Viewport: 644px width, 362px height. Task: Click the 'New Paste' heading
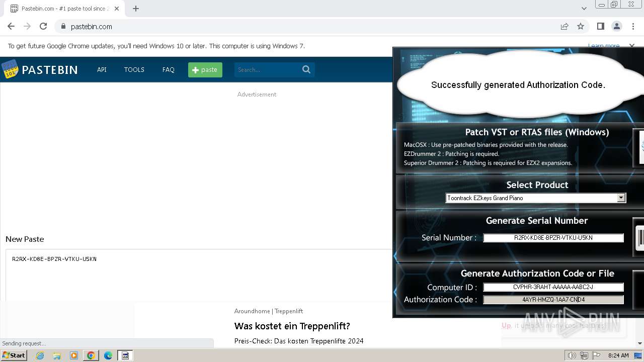pos(25,239)
